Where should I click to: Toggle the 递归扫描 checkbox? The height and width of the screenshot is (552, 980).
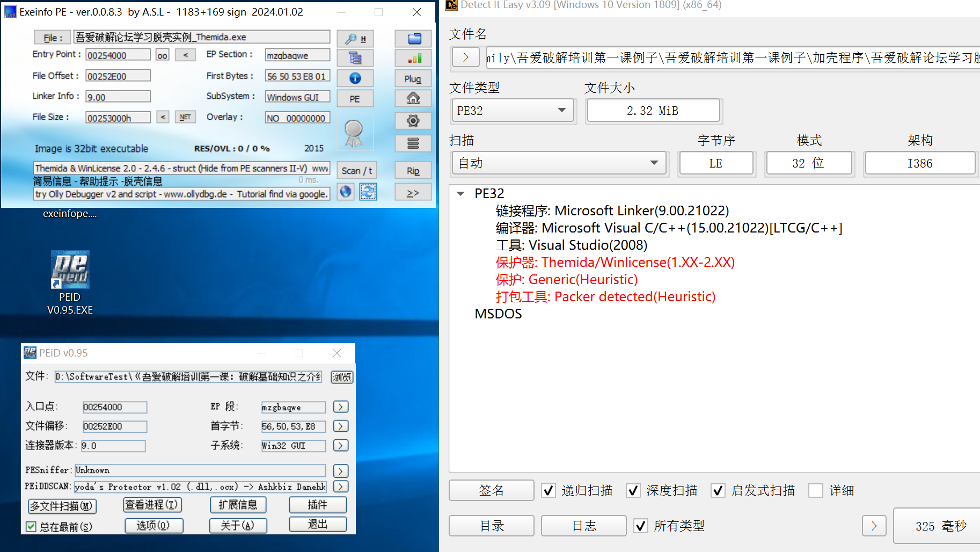click(548, 490)
